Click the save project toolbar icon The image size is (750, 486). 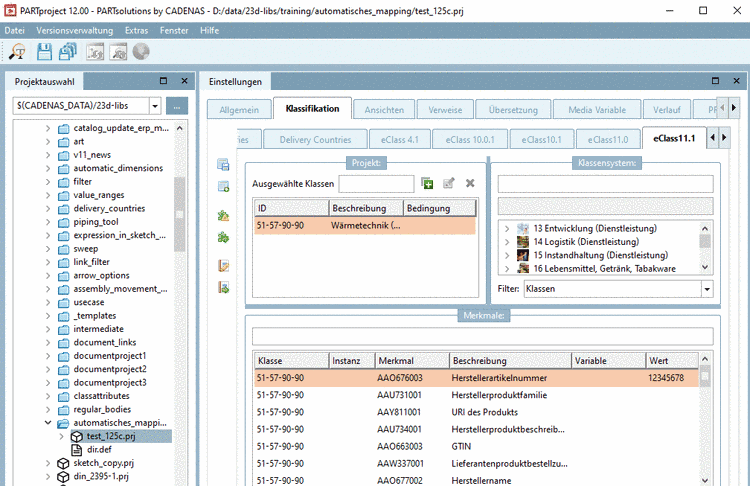click(44, 52)
